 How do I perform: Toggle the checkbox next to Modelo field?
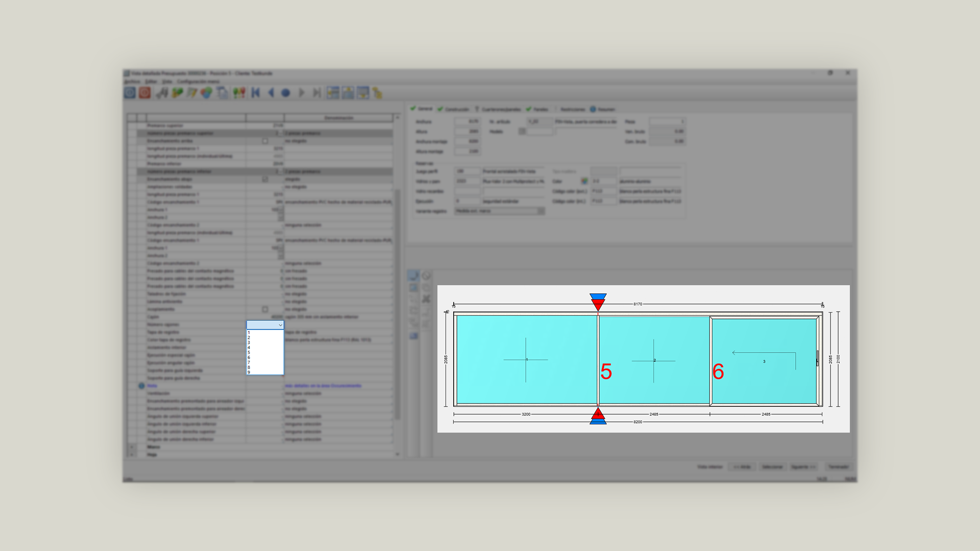coord(522,132)
